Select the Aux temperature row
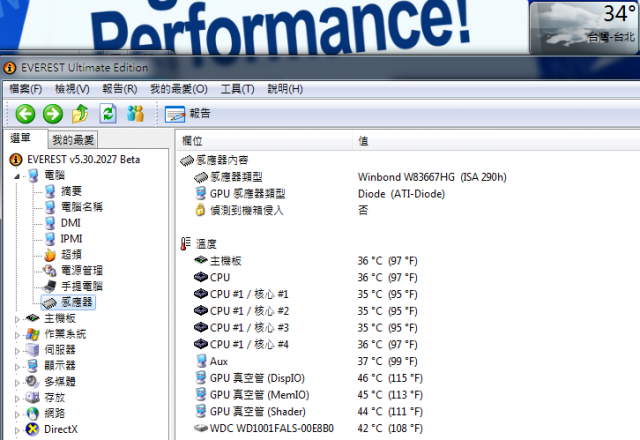The height and width of the screenshot is (440, 640). (306, 361)
